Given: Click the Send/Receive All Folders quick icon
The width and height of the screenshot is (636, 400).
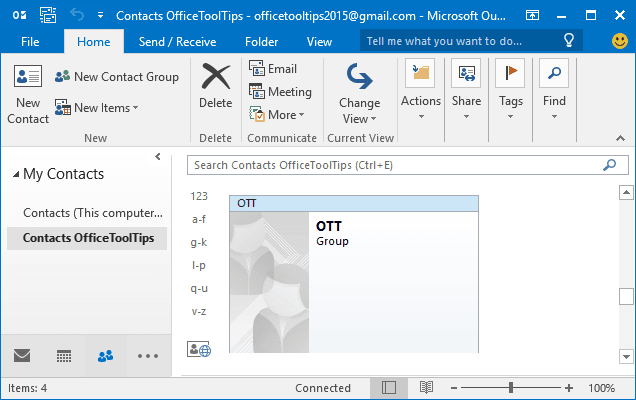Looking at the screenshot, I should tap(48, 16).
